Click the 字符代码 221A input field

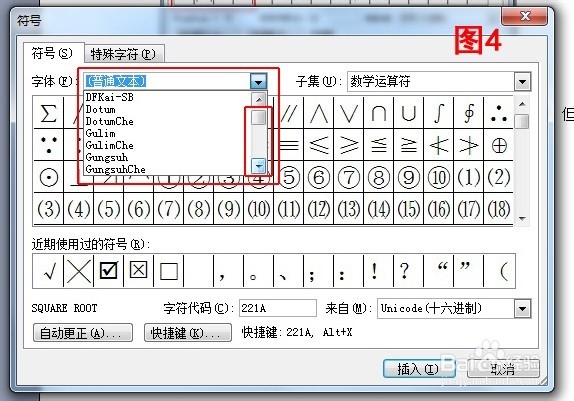point(278,308)
